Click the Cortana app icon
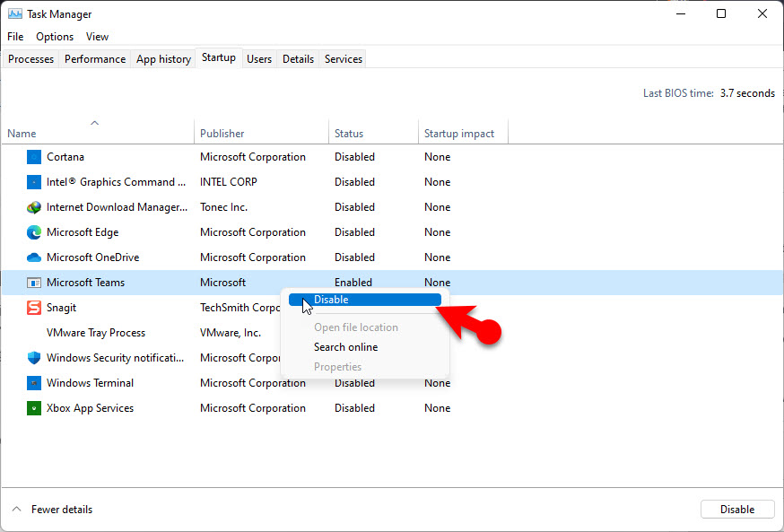 pyautogui.click(x=33, y=157)
